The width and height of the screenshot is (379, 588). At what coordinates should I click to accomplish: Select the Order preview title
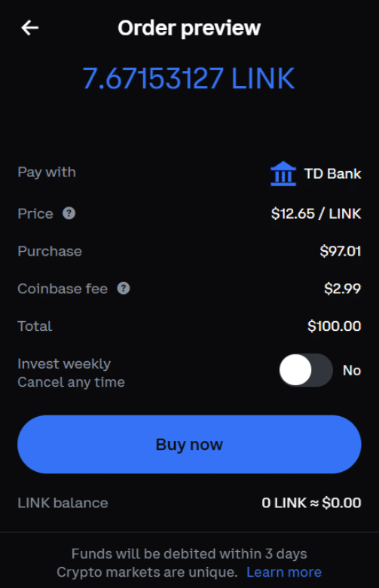click(189, 28)
